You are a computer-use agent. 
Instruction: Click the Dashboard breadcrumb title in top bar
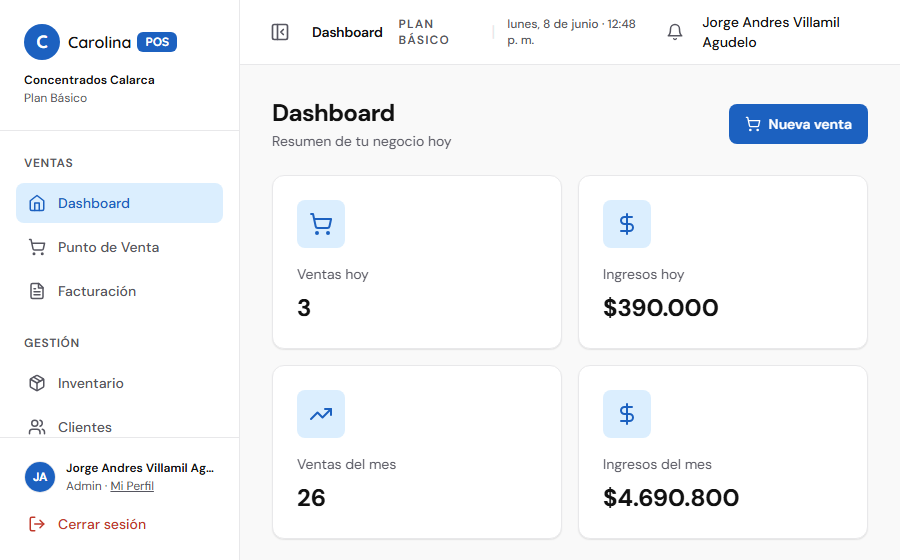point(347,32)
